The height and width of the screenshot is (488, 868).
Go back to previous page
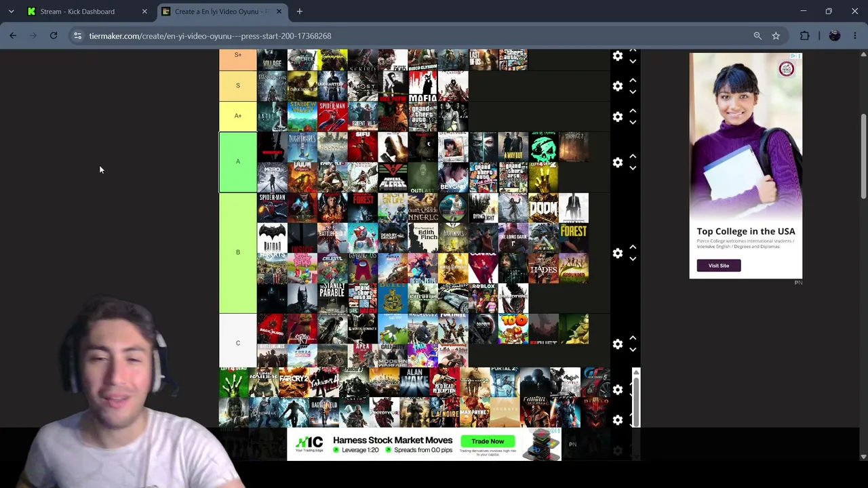(x=13, y=36)
